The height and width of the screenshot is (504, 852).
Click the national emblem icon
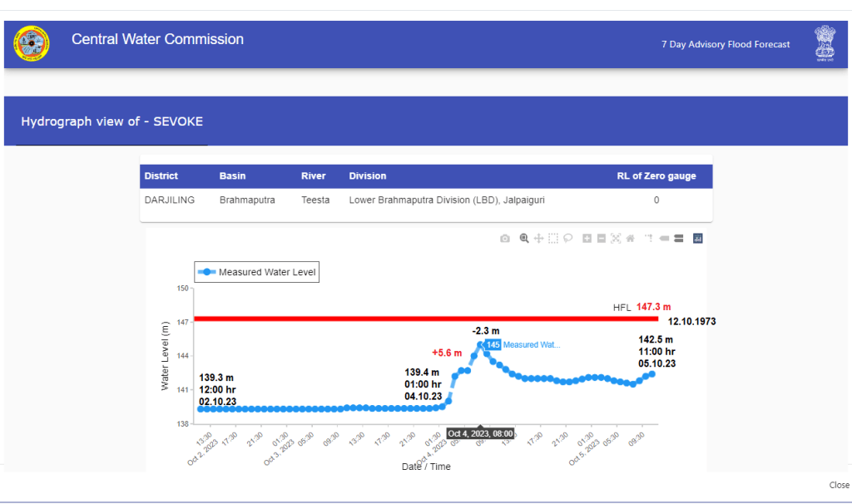click(x=824, y=43)
